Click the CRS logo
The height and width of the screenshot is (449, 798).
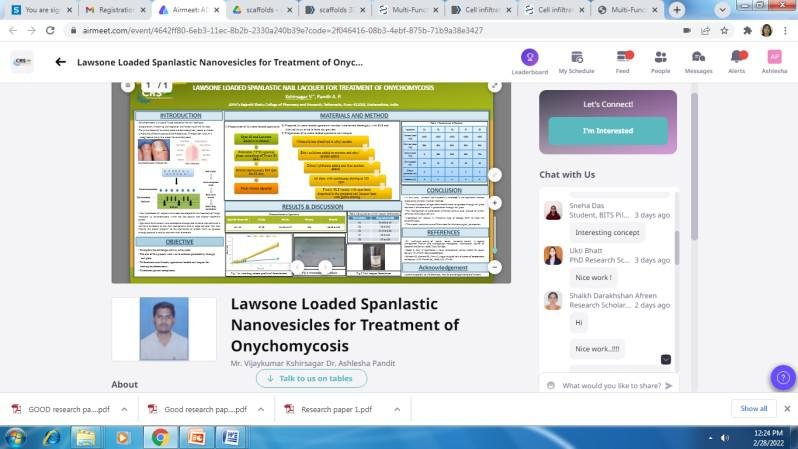pyautogui.click(x=22, y=62)
